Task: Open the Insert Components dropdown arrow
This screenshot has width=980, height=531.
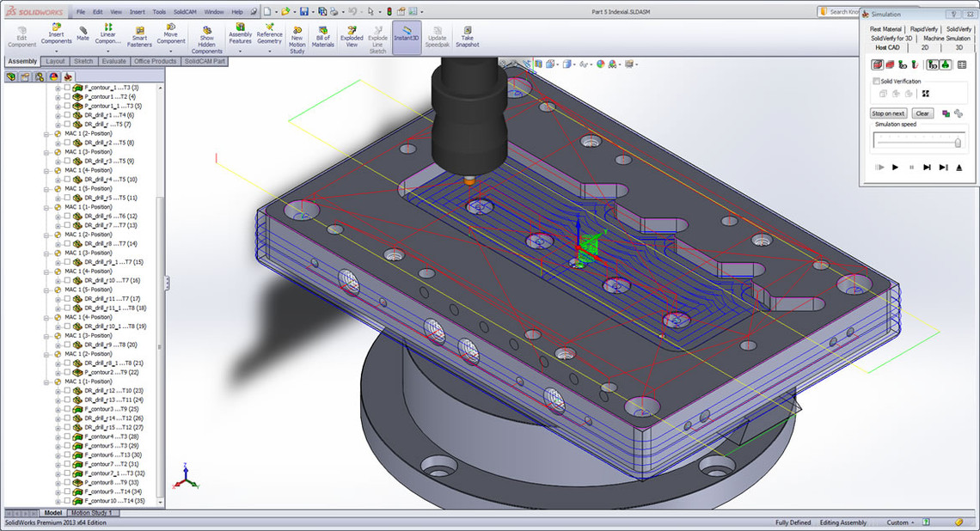Action: tap(56, 52)
